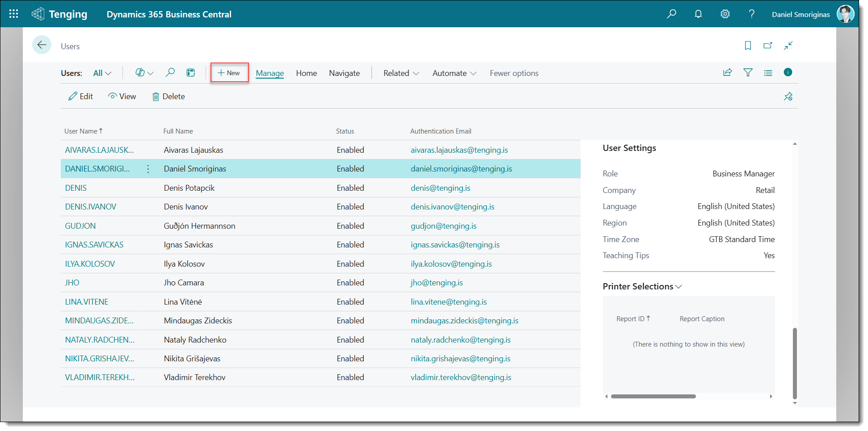This screenshot has width=868, height=431.
Task: Open the notifications bell
Action: tap(698, 14)
